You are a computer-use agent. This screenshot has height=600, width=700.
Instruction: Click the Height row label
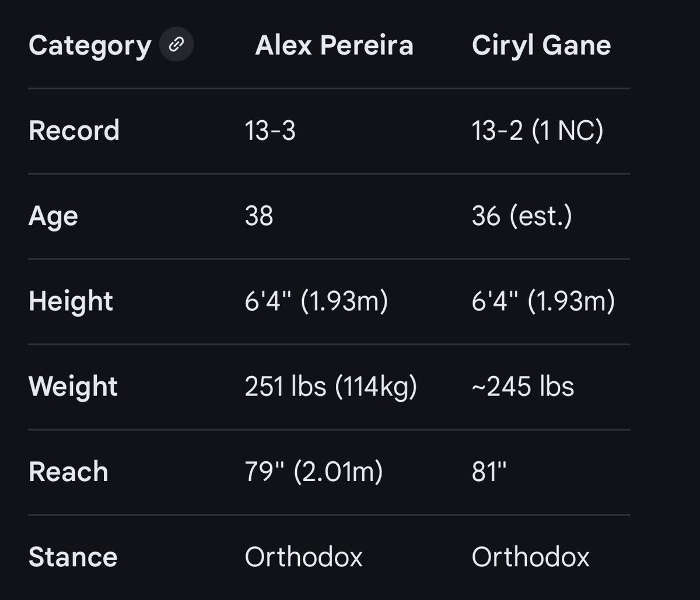71,302
